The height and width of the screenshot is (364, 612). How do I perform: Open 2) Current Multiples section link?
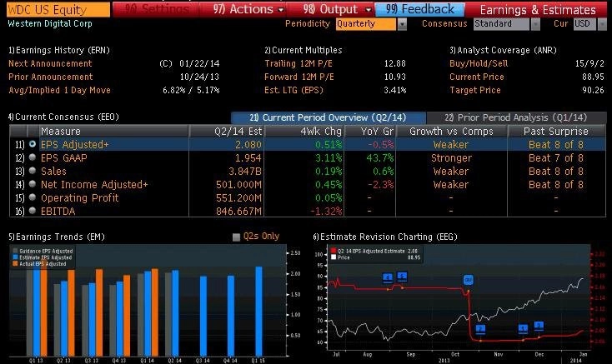coord(303,50)
